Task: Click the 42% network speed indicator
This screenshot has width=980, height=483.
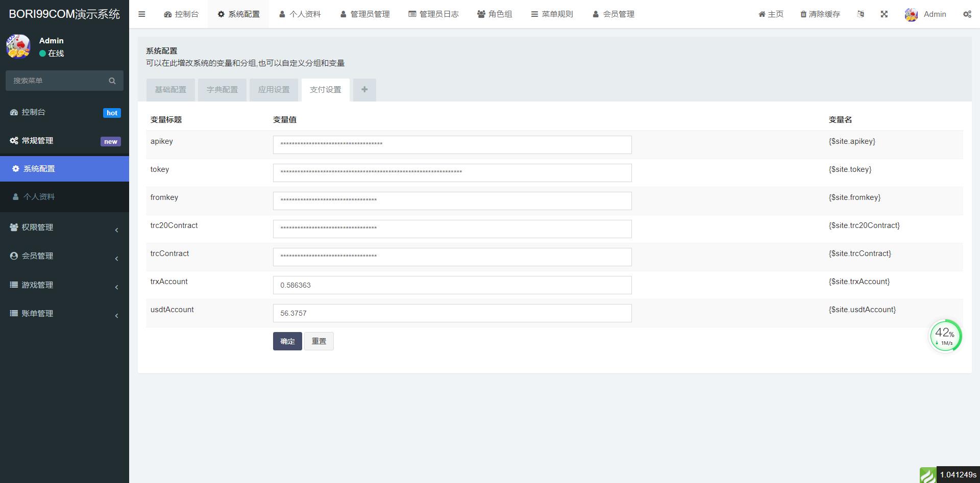Action: point(945,336)
